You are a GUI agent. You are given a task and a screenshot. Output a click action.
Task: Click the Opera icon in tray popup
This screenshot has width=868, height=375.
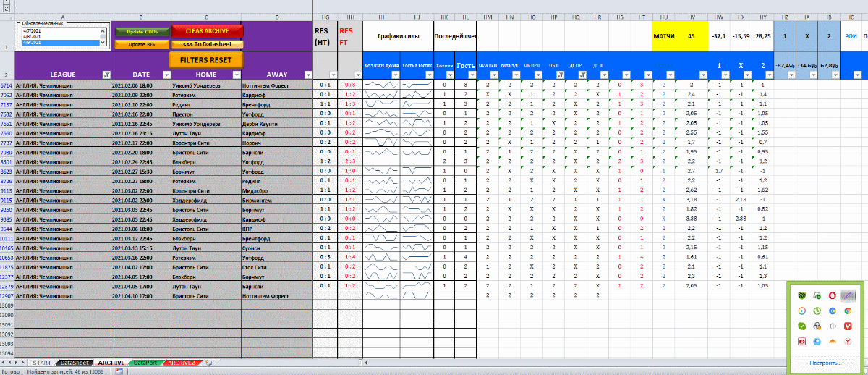(833, 295)
